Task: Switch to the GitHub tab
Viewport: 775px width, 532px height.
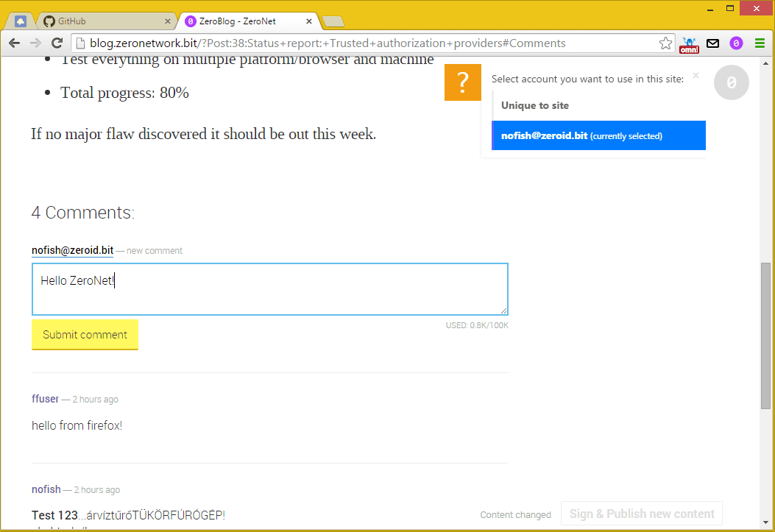Action: pos(107,21)
